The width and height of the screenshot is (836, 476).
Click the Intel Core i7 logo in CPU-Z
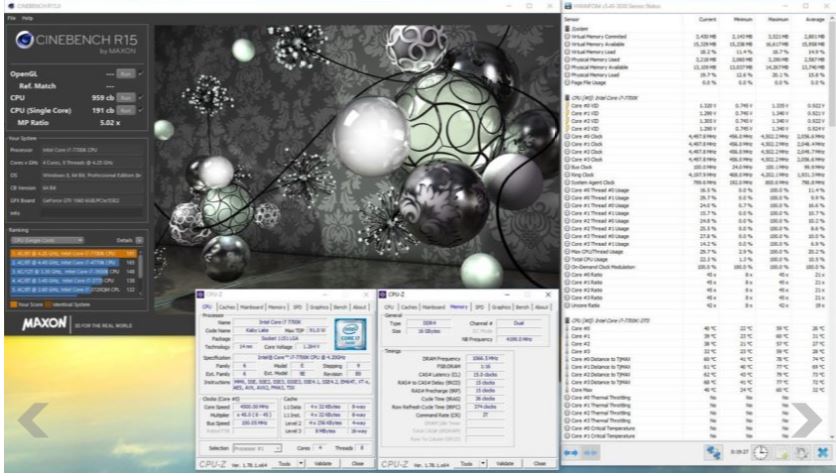(353, 307)
